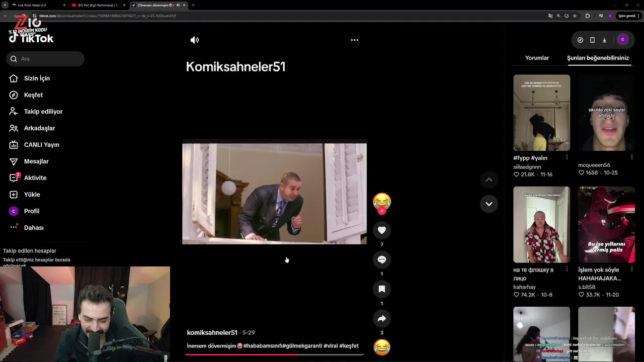
Task: Open Mesajlar in sidebar
Action: click(x=36, y=161)
